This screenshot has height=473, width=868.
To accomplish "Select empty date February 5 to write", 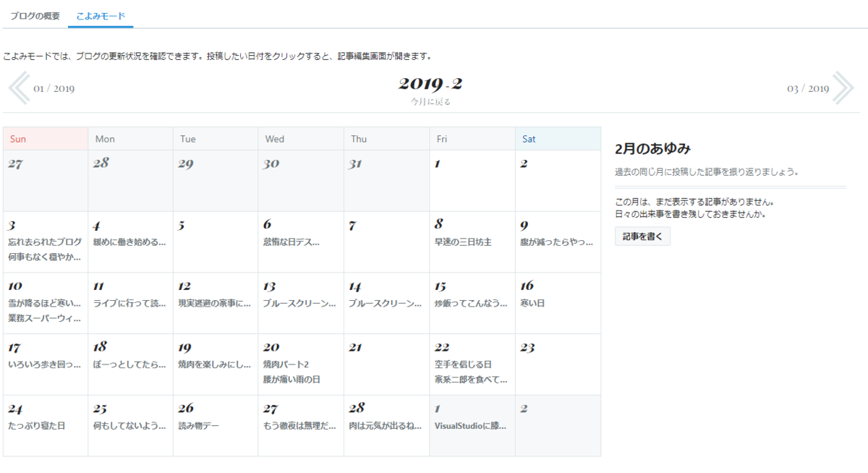I will (x=216, y=242).
